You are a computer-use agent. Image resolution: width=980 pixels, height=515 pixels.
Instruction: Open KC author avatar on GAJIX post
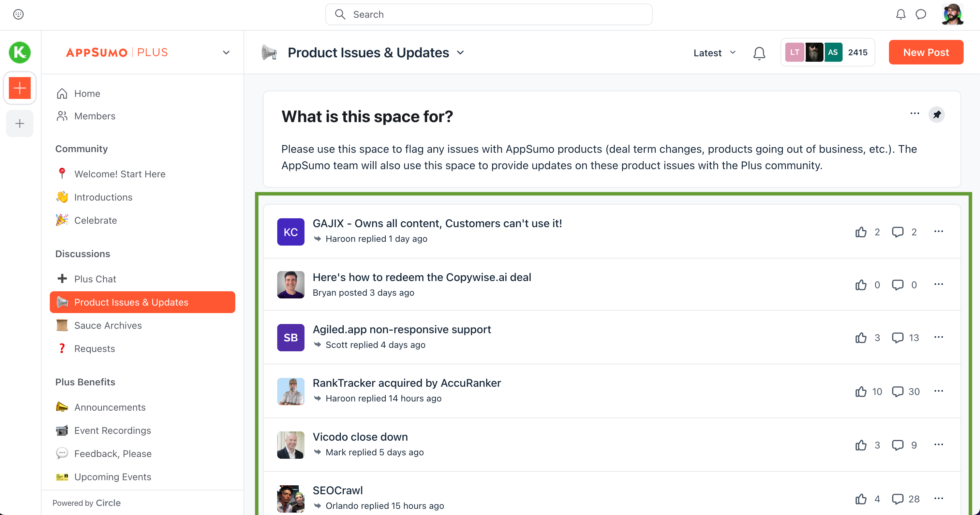pyautogui.click(x=291, y=232)
